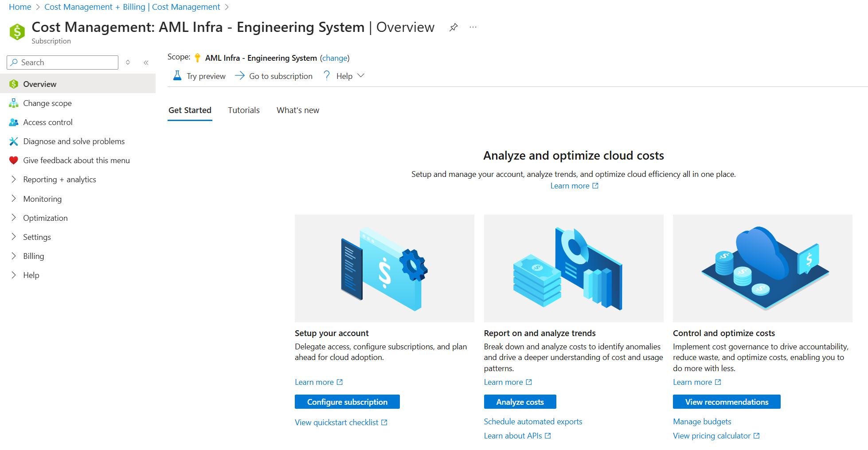The height and width of the screenshot is (450, 868).
Task: Click the key icon next to Scope
Action: (197, 58)
